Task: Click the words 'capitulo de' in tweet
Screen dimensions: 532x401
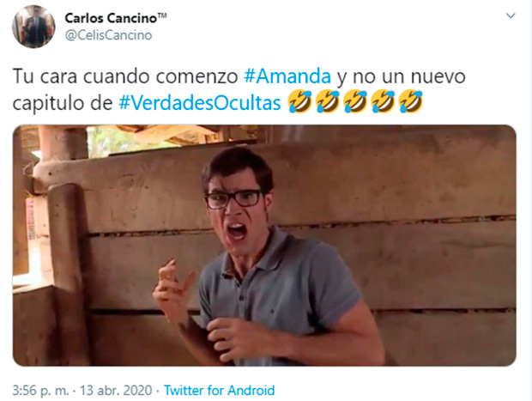Action: 63,103
